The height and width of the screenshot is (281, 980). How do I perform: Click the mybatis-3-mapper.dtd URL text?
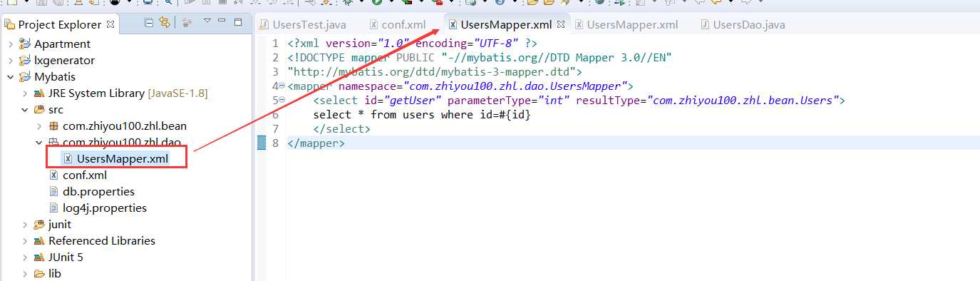click(433, 72)
